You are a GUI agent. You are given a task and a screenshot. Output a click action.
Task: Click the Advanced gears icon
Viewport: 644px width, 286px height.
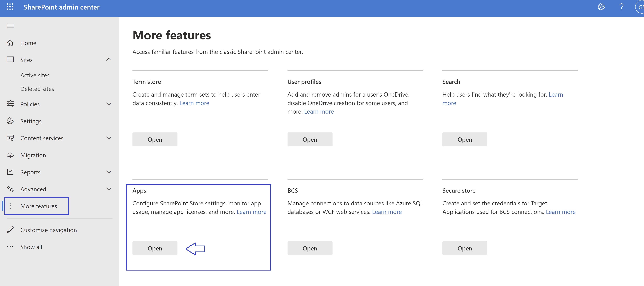10,189
